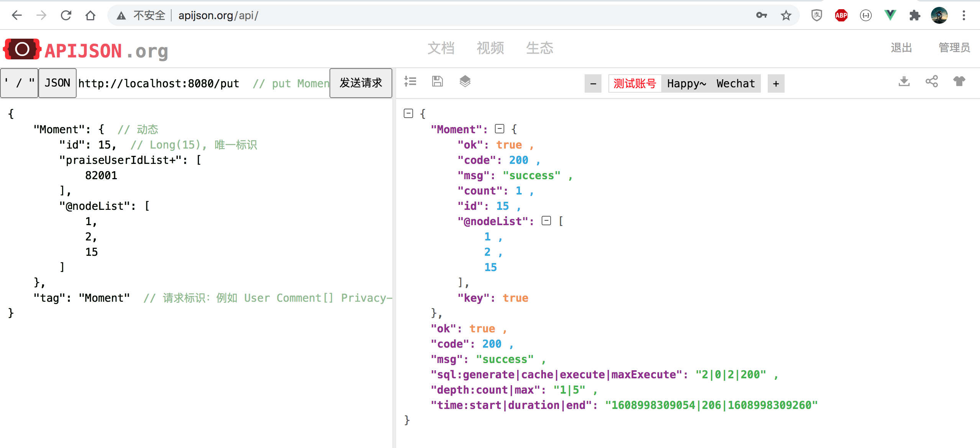Click the APIJSON.org title text
980x448 pixels.
tap(106, 51)
